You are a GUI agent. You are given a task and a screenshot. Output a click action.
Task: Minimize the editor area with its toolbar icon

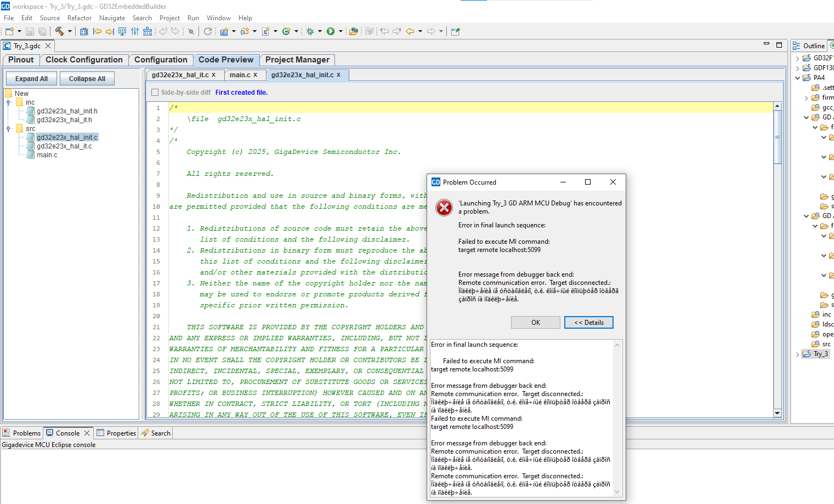pyautogui.click(x=766, y=44)
